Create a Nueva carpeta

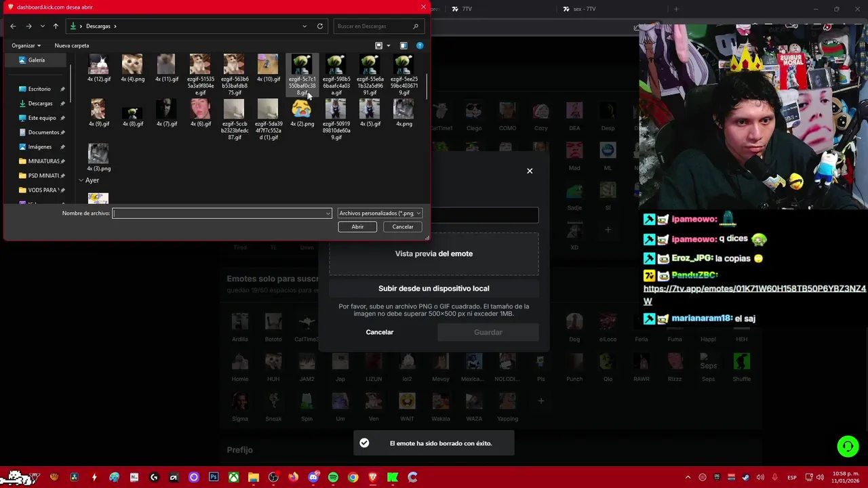click(72, 45)
